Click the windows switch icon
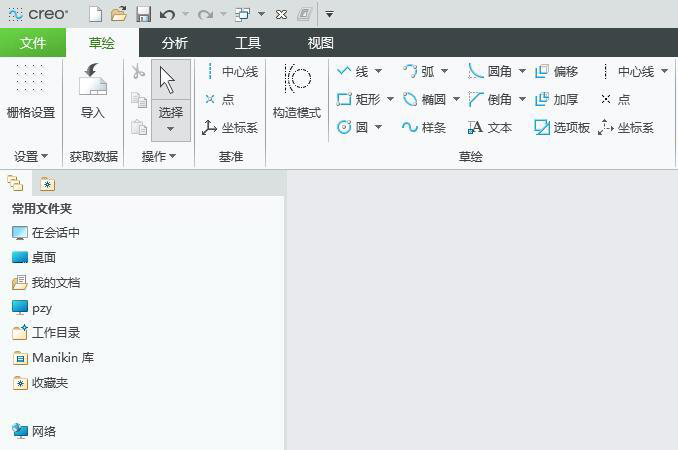Viewport: 678px width, 450px height. [x=243, y=14]
